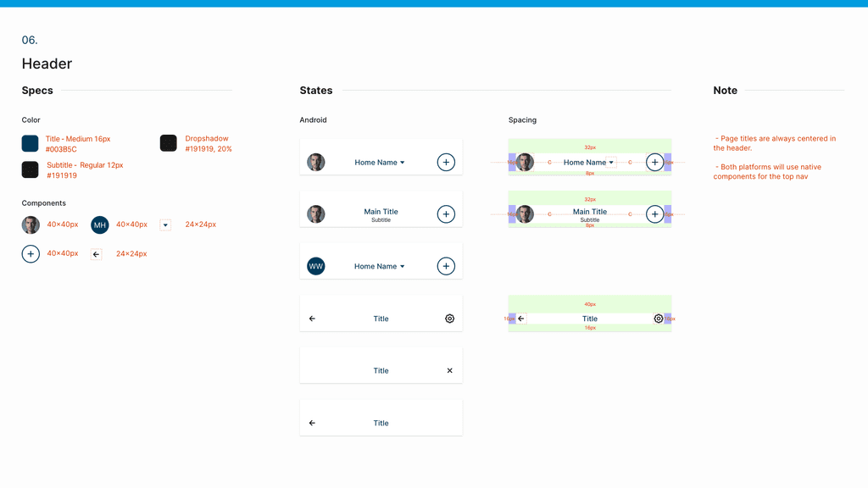Click the settings gear in the Spacing Title header
This screenshot has width=868, height=488.
point(658,319)
